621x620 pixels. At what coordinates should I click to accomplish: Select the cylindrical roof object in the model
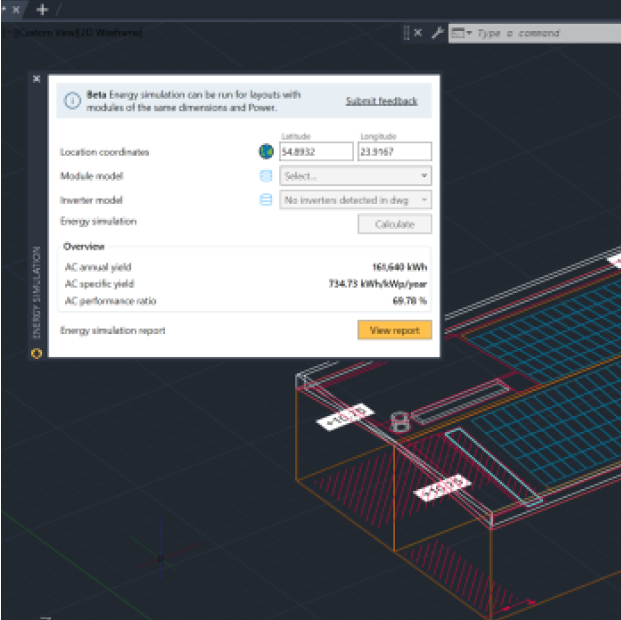point(400,422)
